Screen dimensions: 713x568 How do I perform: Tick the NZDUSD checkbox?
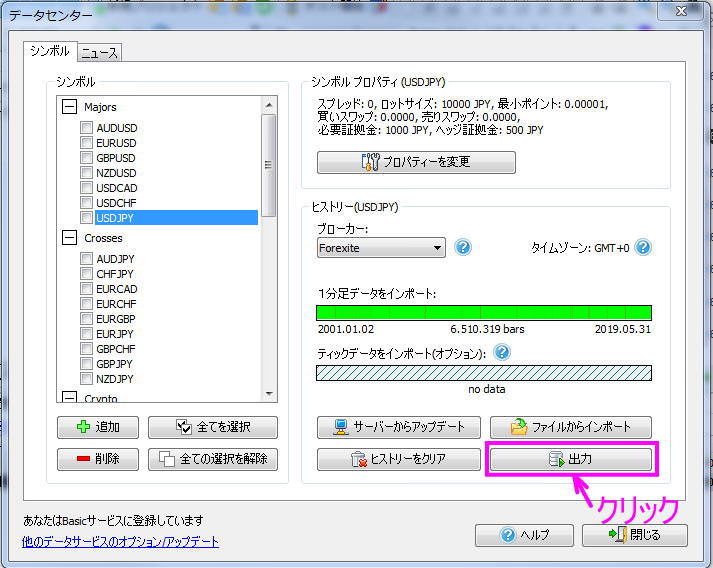point(86,173)
